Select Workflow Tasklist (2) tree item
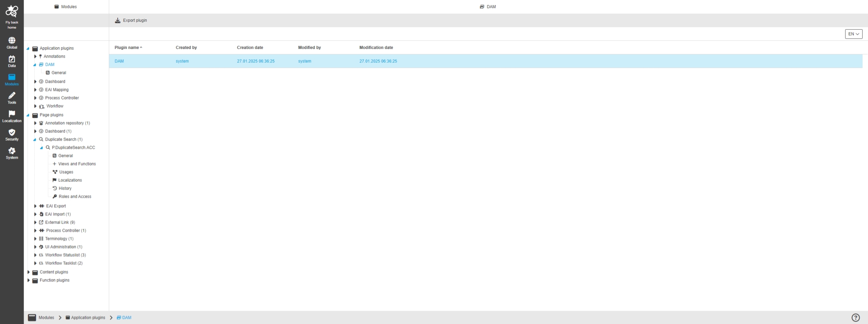Screen dimensions: 868x324 pyautogui.click(x=64, y=263)
